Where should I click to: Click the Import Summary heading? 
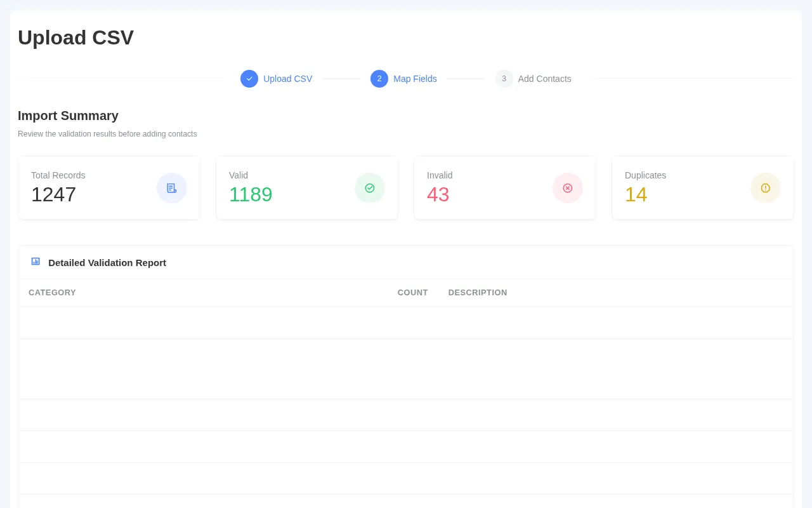pos(68,116)
